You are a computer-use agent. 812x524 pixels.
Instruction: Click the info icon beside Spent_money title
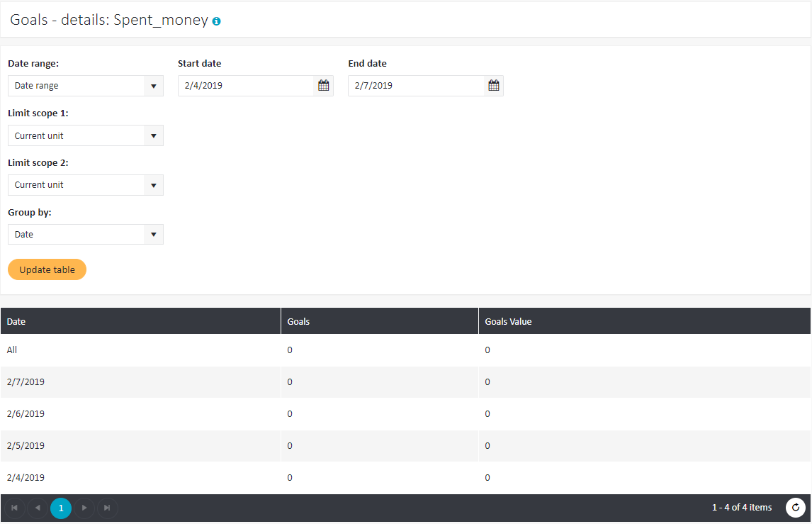click(x=216, y=21)
